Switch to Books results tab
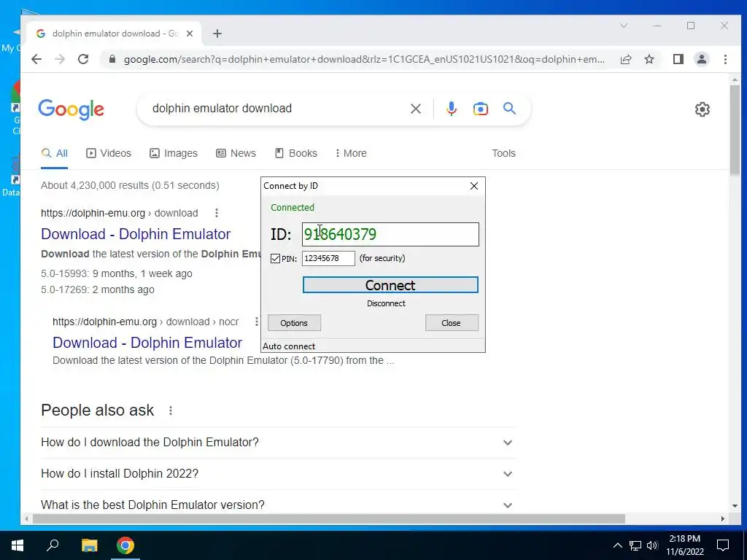 [x=296, y=153]
